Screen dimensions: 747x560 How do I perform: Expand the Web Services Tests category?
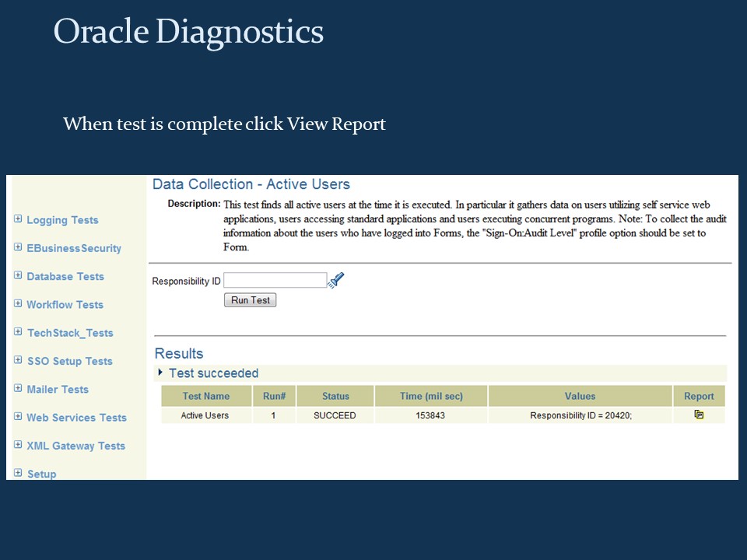click(x=17, y=418)
